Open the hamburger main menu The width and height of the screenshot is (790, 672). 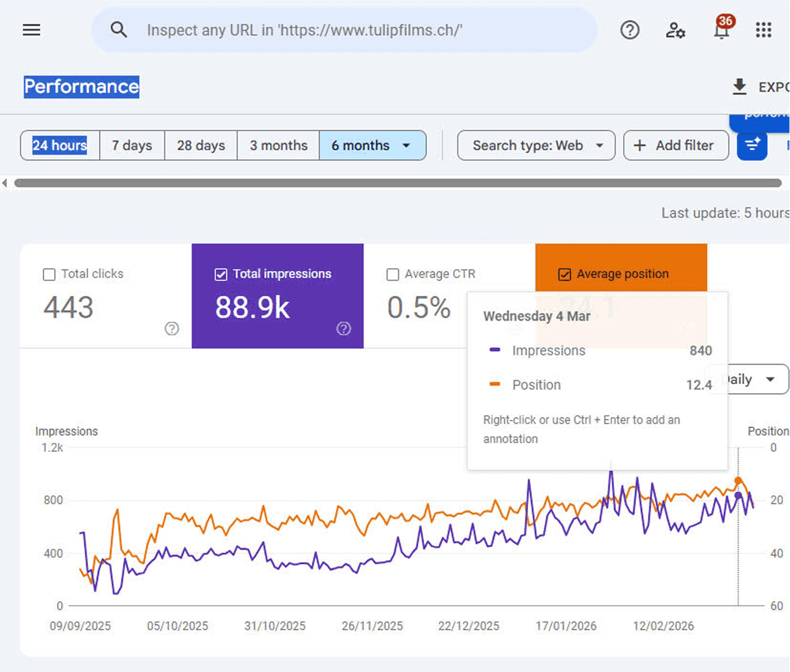[x=31, y=30]
